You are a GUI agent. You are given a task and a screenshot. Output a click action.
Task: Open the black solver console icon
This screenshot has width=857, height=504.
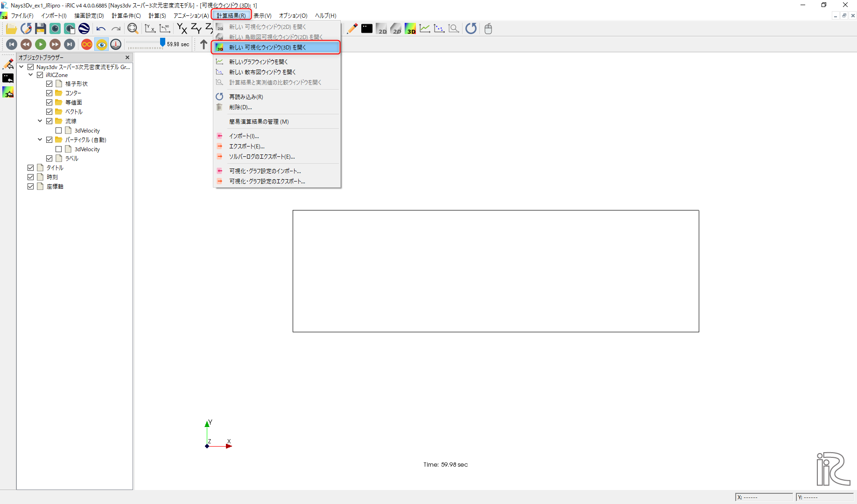point(367,29)
